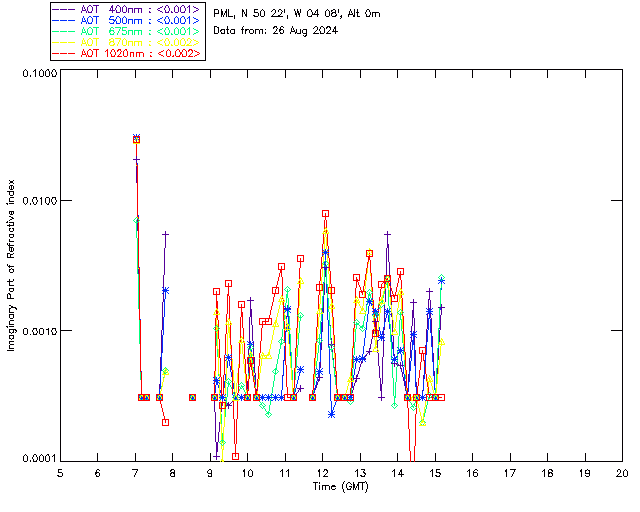Click the x-axis tick label 9

coord(210,473)
